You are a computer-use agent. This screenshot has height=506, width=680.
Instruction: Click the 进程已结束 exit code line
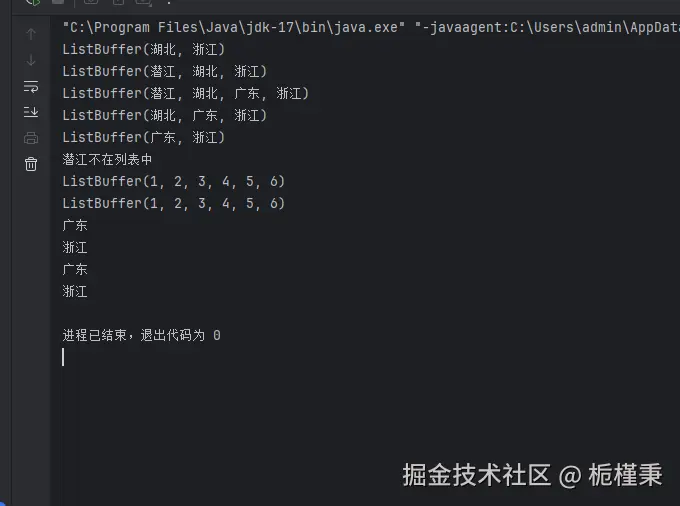(141, 335)
